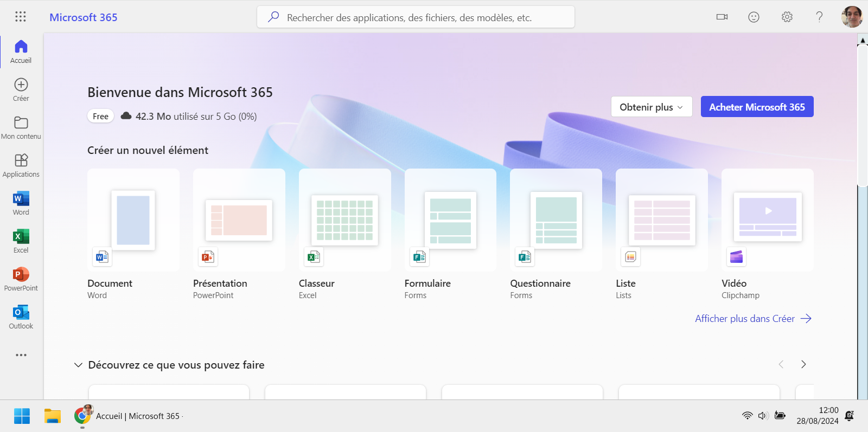Open the notifications bell in the taskbar
Screen dimensions: 868x432
(850, 416)
